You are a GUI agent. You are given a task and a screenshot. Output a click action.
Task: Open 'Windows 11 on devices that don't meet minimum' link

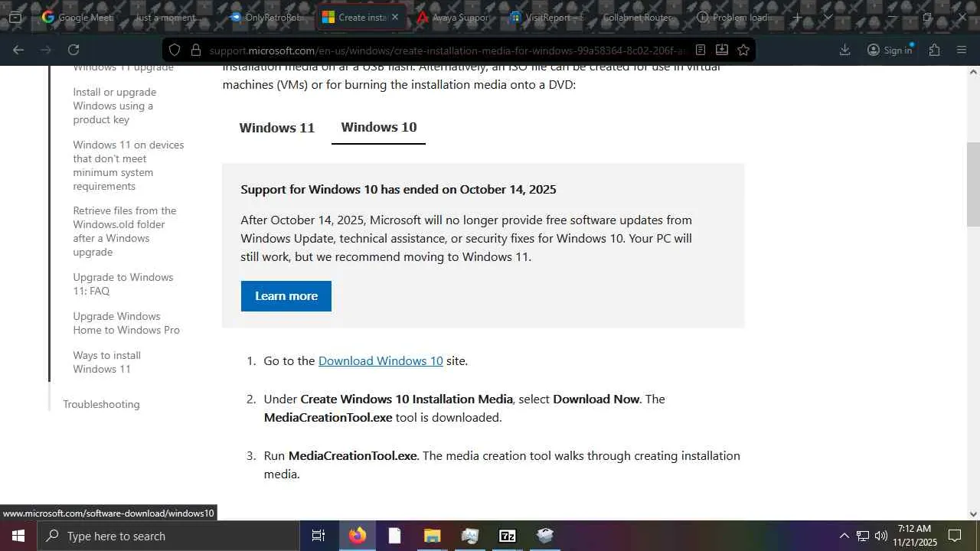pyautogui.click(x=129, y=165)
